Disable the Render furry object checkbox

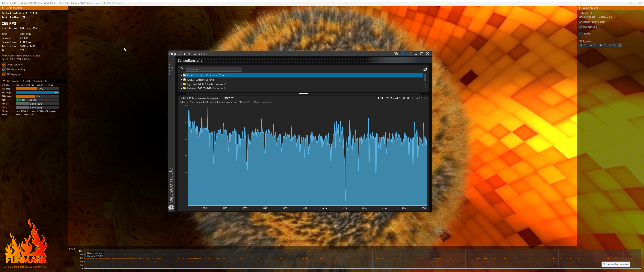[581, 22]
